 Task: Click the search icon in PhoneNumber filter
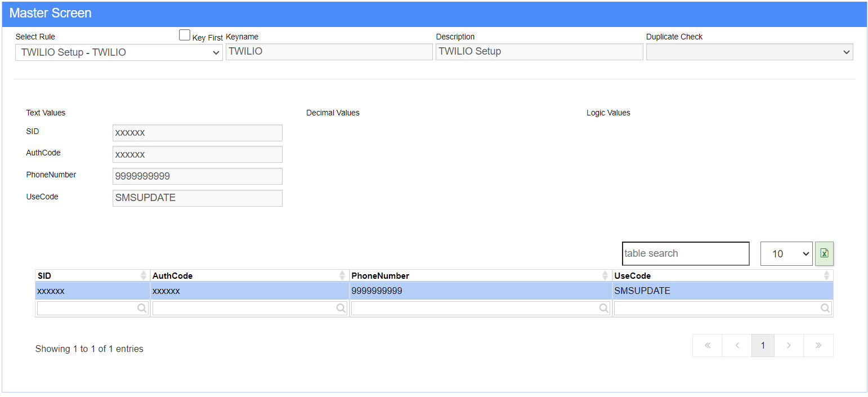603,308
